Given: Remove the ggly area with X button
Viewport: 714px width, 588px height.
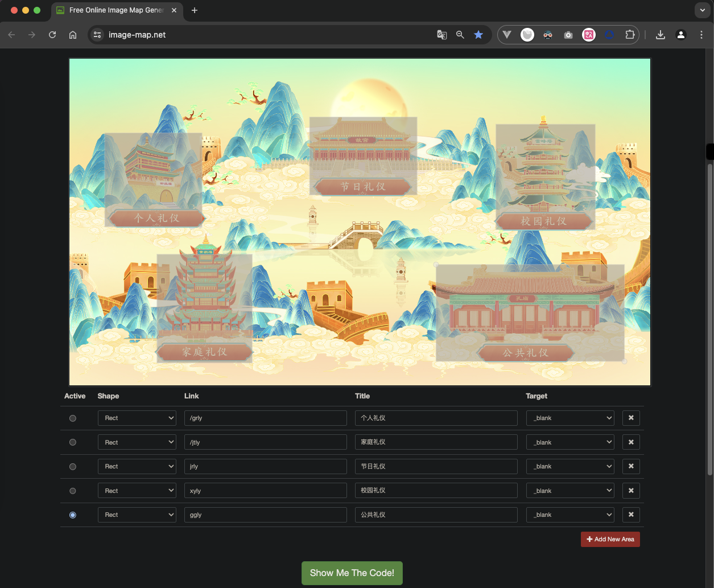Looking at the screenshot, I should pyautogui.click(x=631, y=515).
